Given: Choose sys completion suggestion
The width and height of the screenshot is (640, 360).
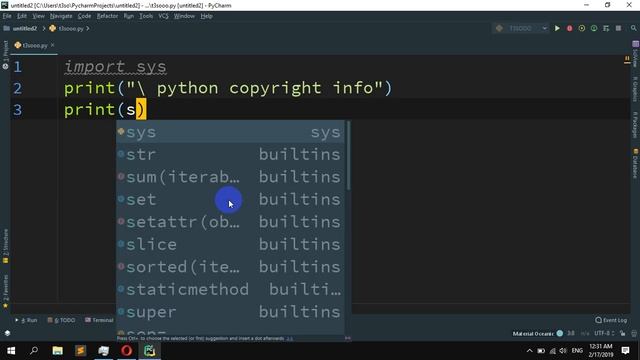Looking at the screenshot, I should 231,132.
